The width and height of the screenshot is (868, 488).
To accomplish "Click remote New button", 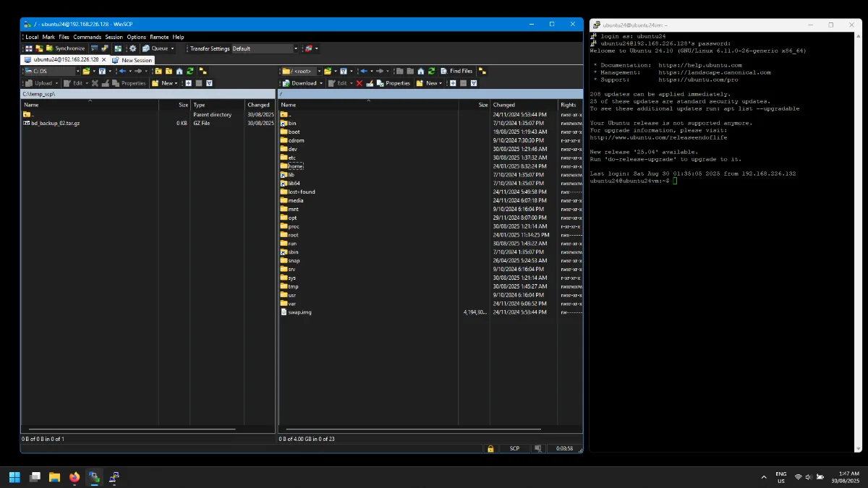I will 427,83.
